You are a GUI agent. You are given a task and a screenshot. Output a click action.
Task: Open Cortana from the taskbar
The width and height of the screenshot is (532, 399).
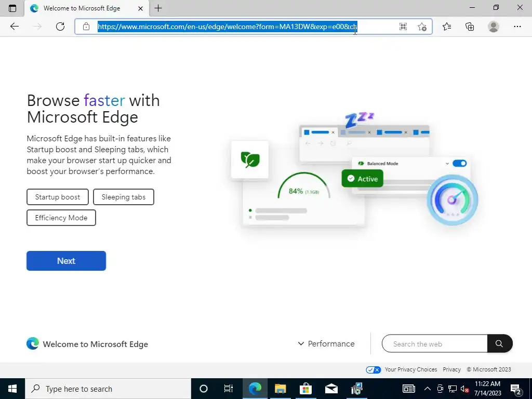coord(204,389)
